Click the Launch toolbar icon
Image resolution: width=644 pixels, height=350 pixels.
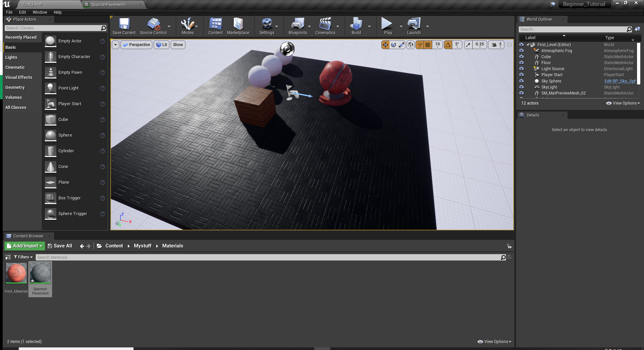tap(414, 26)
